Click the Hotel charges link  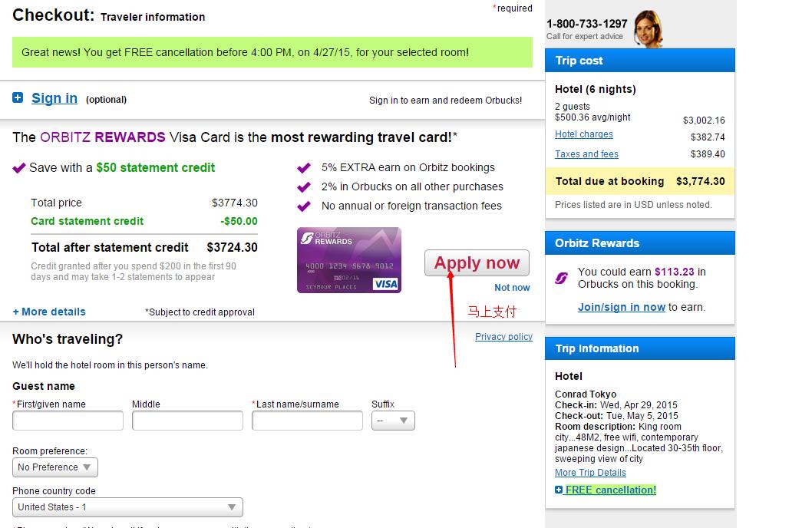pos(583,134)
